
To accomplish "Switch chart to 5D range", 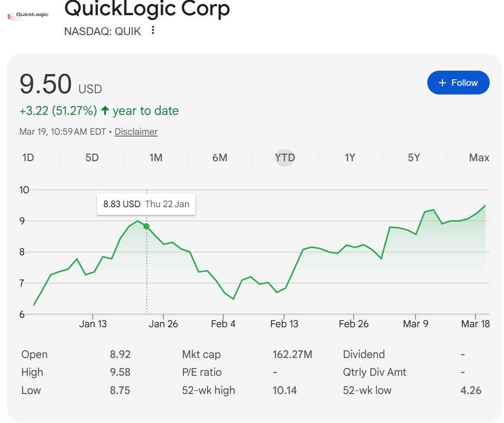I will (92, 157).
